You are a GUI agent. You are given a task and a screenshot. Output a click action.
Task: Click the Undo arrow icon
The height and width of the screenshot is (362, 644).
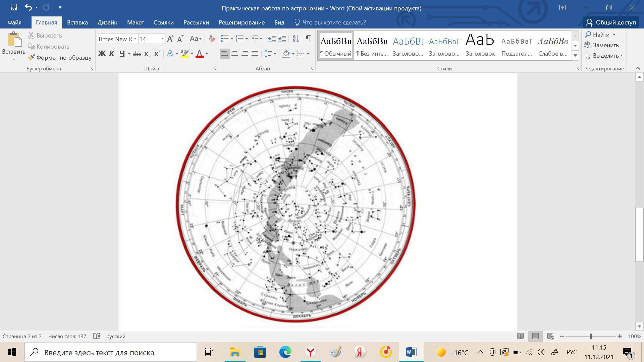pos(28,7)
